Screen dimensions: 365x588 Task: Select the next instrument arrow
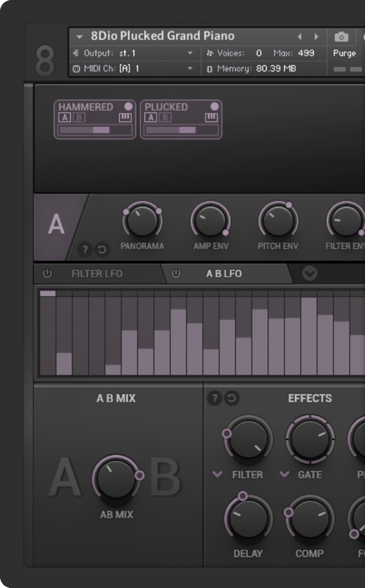click(316, 37)
